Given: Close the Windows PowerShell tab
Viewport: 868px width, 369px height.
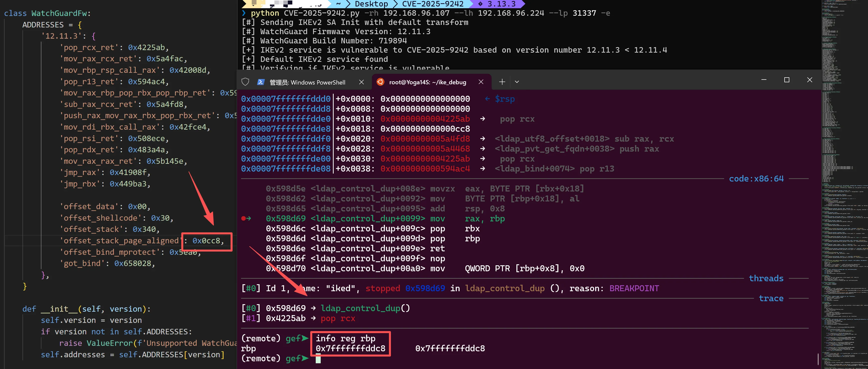Looking at the screenshot, I should tap(361, 82).
